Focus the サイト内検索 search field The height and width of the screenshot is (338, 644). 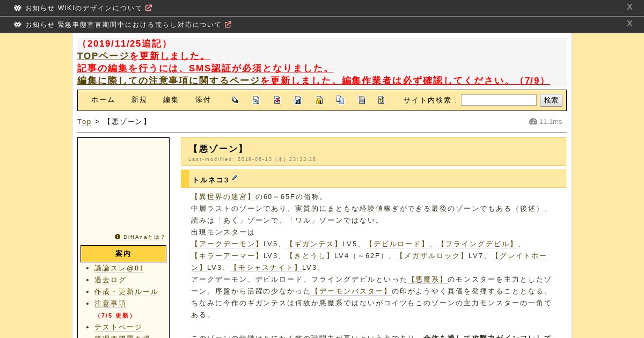499,100
